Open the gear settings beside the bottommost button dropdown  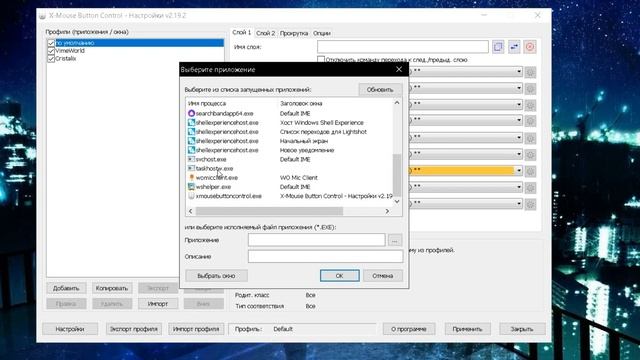pos(530,204)
